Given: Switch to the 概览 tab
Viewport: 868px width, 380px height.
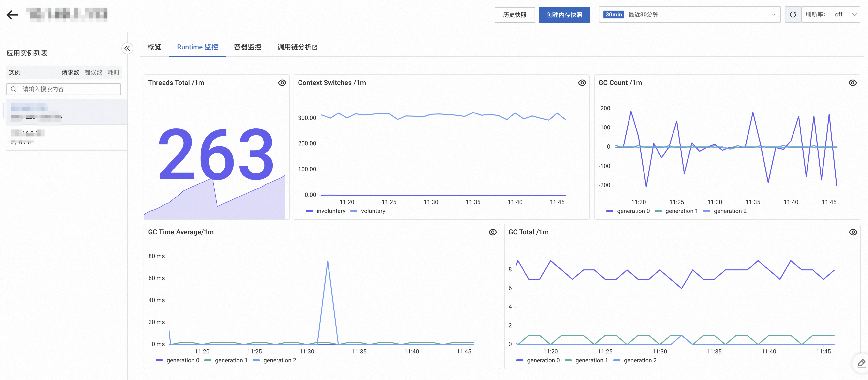Looking at the screenshot, I should [x=154, y=47].
